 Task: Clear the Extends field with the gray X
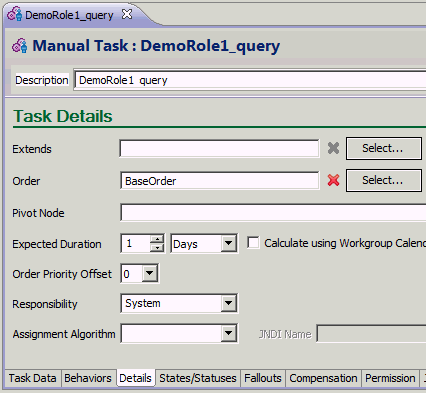pyautogui.click(x=333, y=148)
